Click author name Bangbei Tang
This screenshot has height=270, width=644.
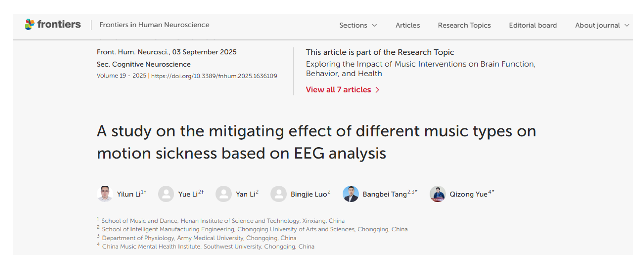click(384, 194)
